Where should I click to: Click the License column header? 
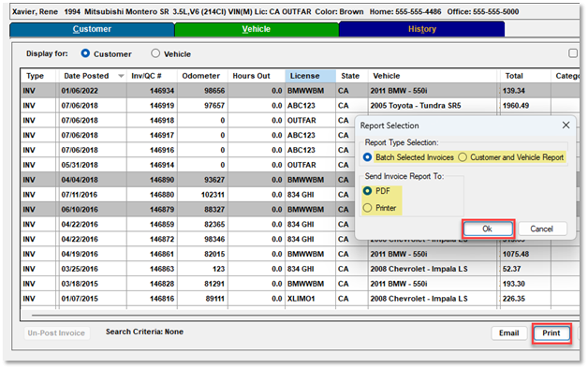(x=310, y=76)
